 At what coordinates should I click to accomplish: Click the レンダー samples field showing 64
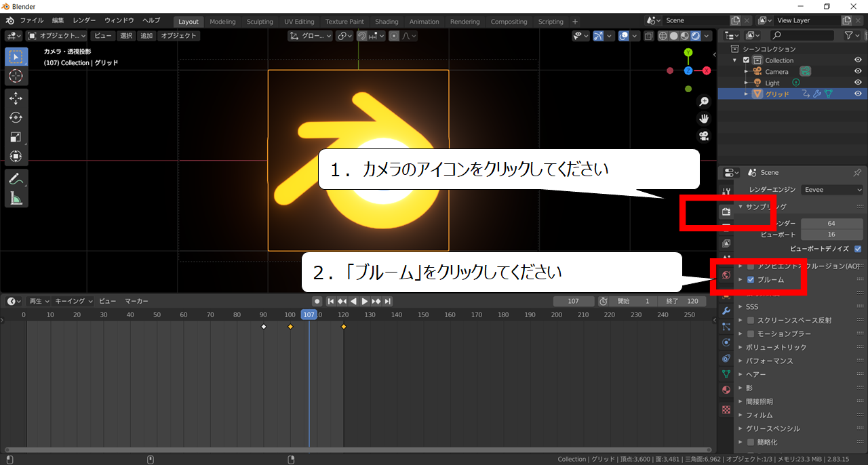(x=832, y=223)
